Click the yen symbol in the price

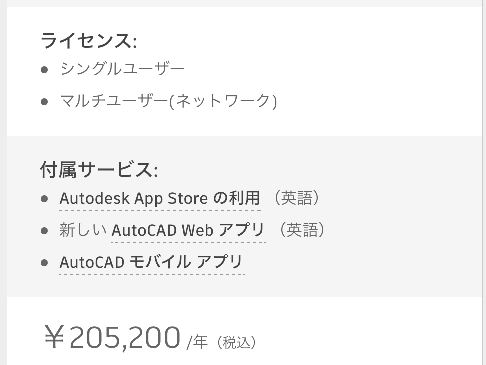tap(55, 337)
